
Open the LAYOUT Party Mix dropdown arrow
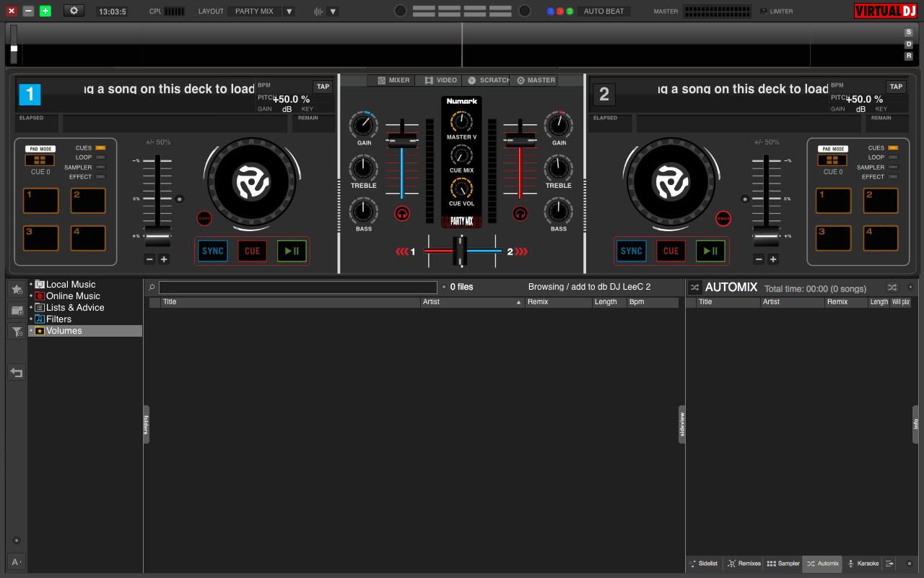pos(289,12)
